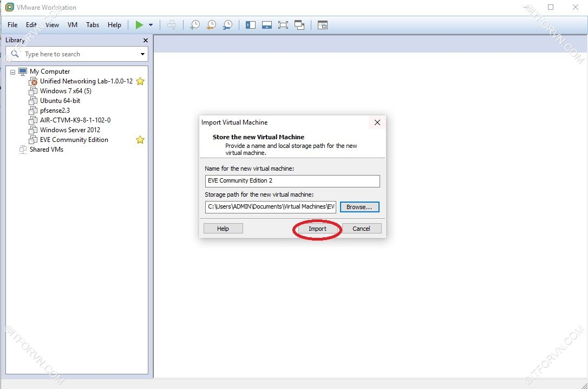Viewport: 588px width, 389px height.
Task: Click the Import button
Action: click(317, 229)
